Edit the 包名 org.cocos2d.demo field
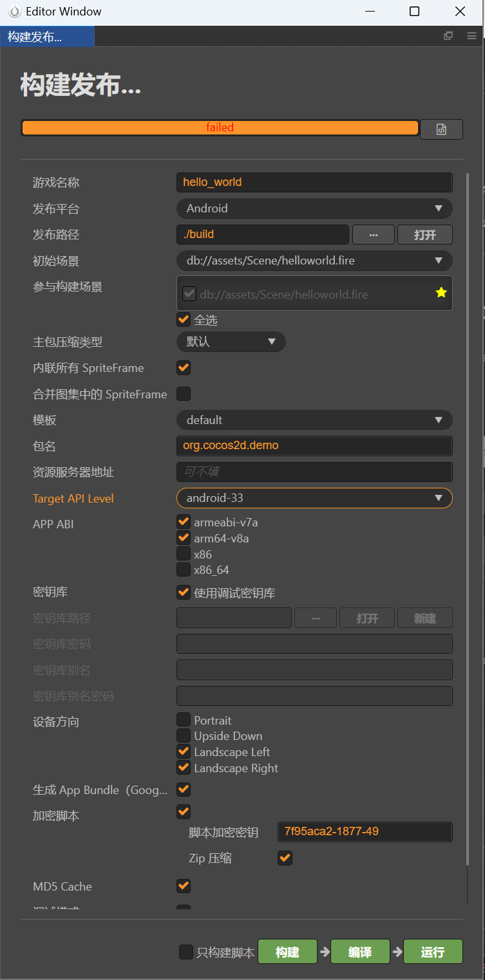The height and width of the screenshot is (980, 485). click(x=314, y=446)
